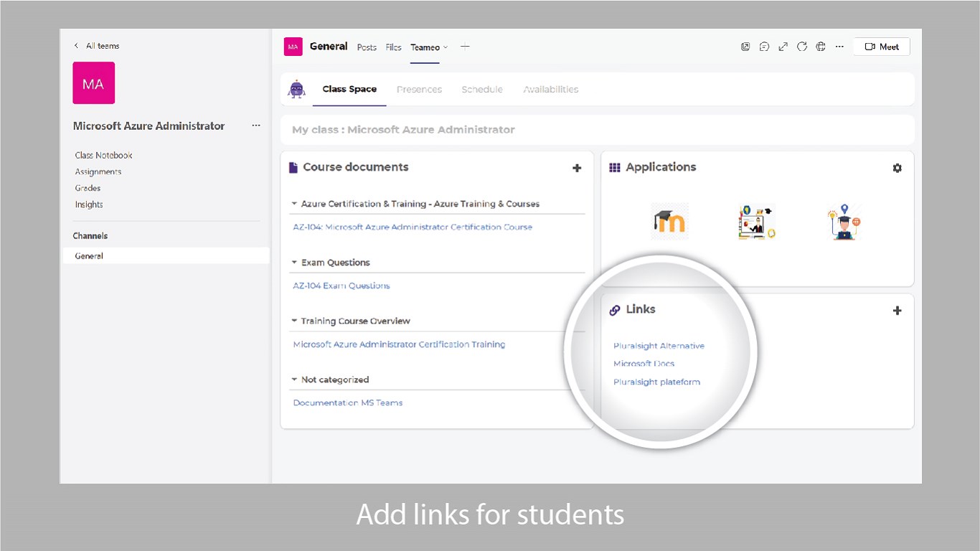The image size is (980, 551).
Task: Start a meeting with Meet button
Action: (882, 47)
